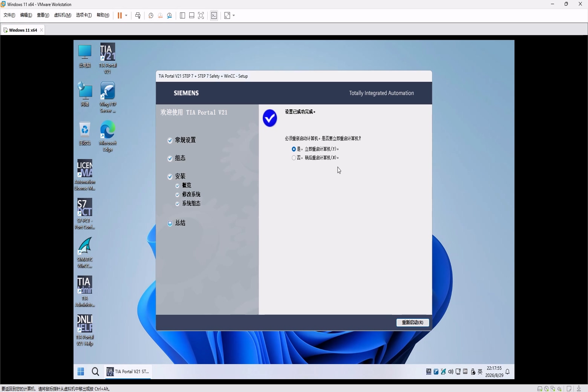
Task: Click the VMware sound card status icon
Action: [559, 389]
